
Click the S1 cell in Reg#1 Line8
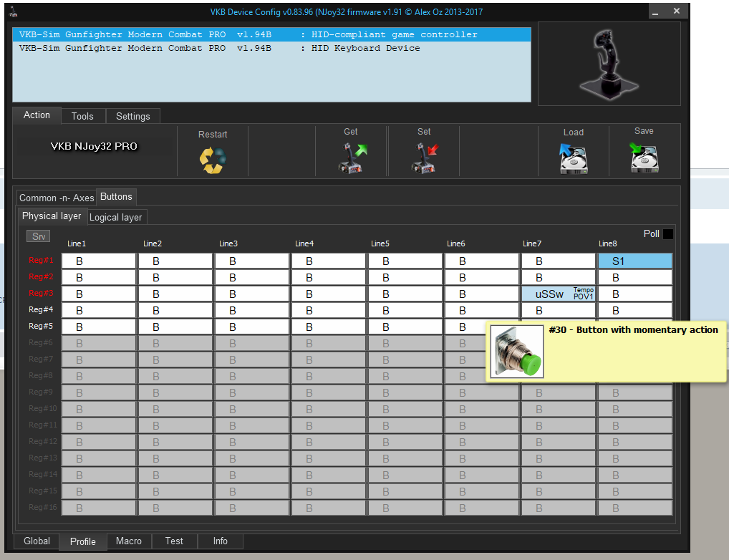(635, 261)
